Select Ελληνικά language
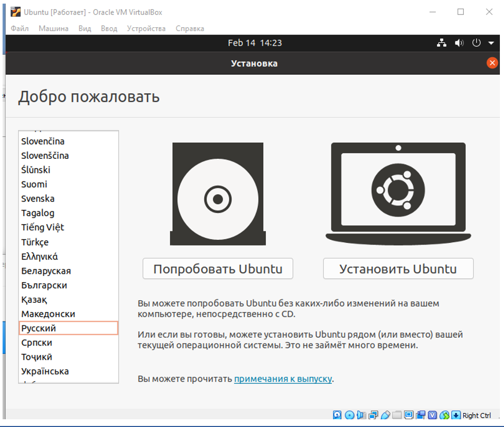The height and width of the screenshot is (427, 504). pos(69,256)
